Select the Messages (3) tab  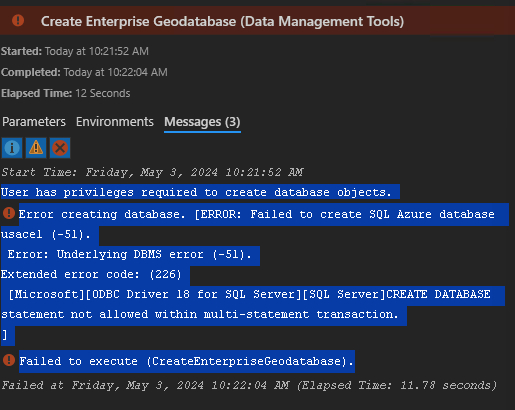[202, 122]
